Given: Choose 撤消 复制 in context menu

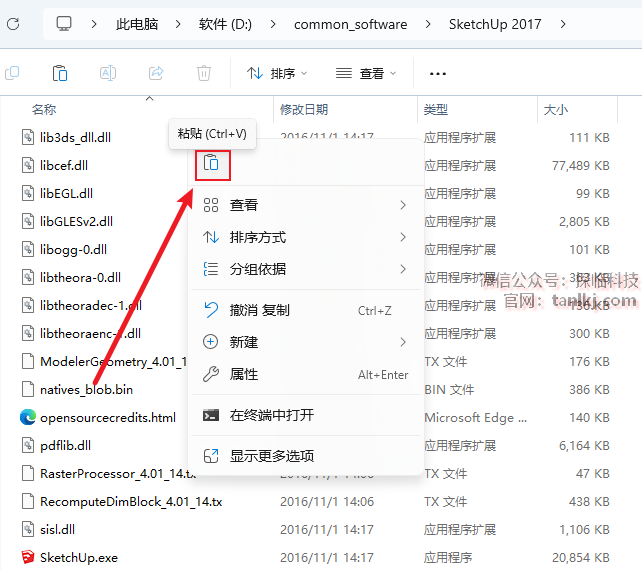Looking at the screenshot, I should pos(305,310).
